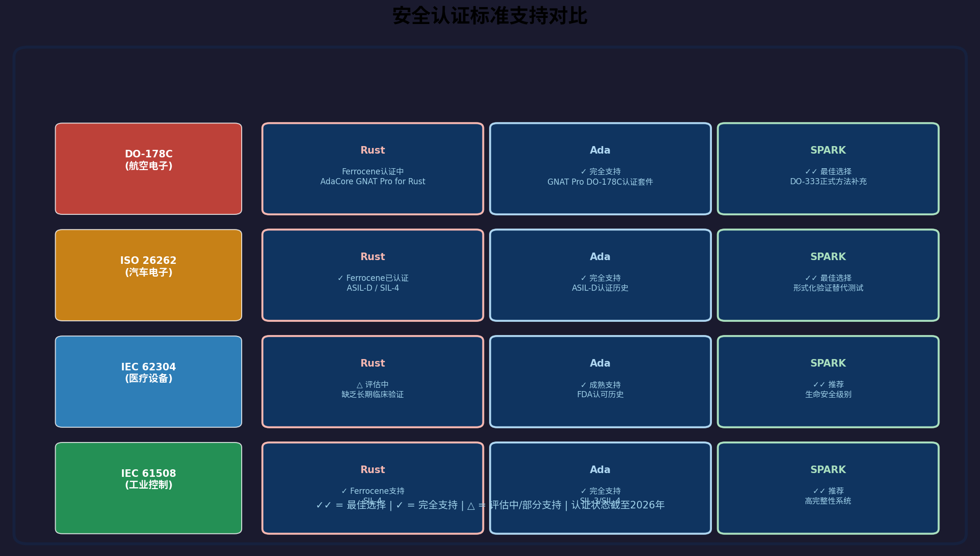Click the text △ 评估中

(x=373, y=384)
